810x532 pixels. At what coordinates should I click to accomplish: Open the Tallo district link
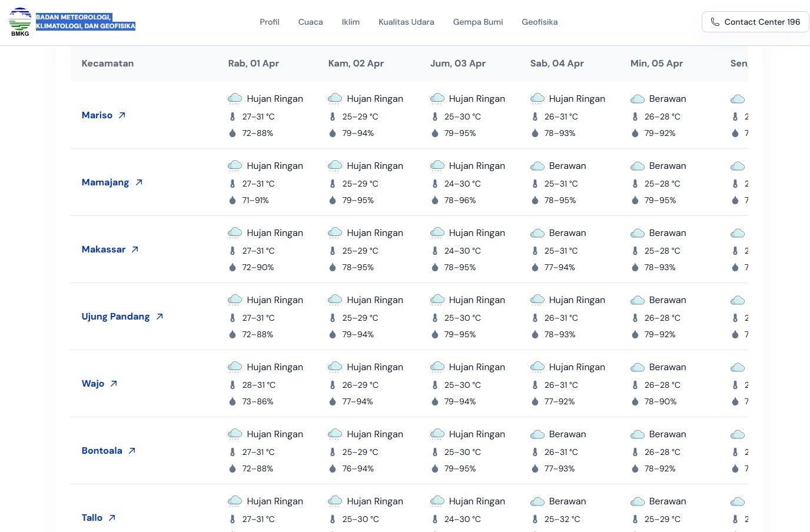pyautogui.click(x=92, y=518)
